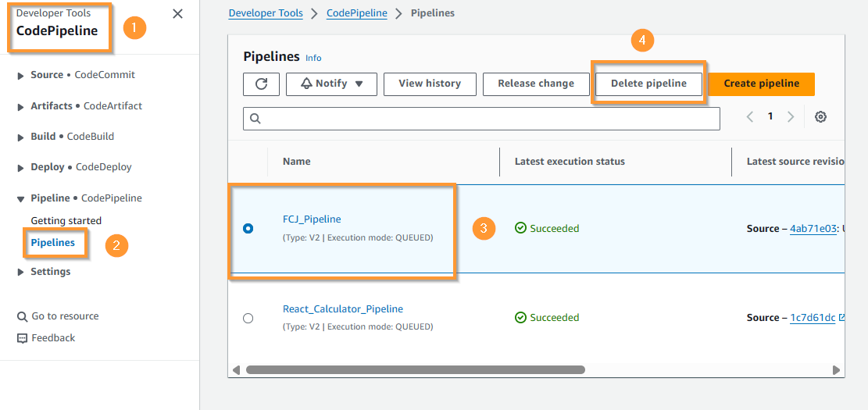Close the CodePipeline navigation sidebar
The height and width of the screenshot is (410, 868).
(177, 14)
